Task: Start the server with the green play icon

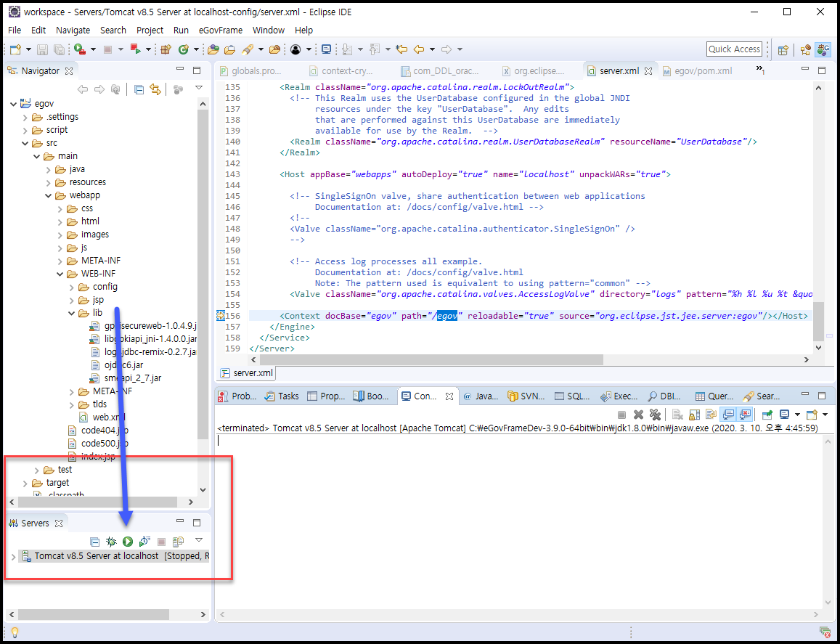Action: point(127,542)
